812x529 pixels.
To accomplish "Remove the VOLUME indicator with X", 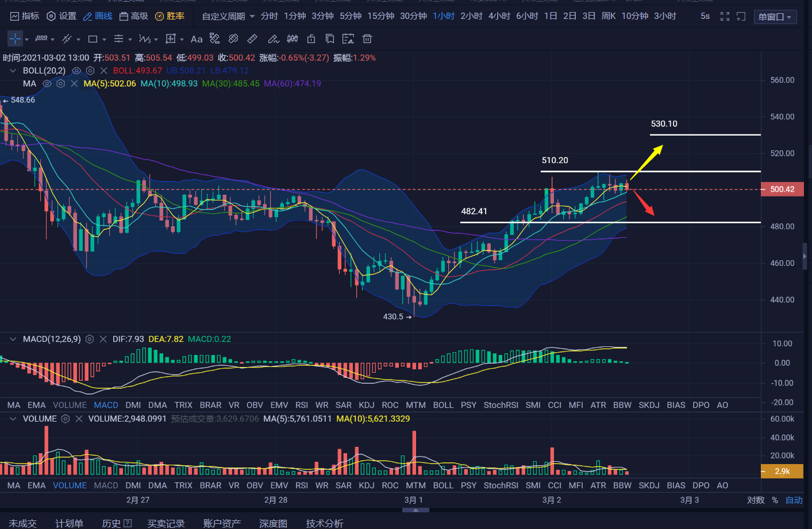I will 79,419.
